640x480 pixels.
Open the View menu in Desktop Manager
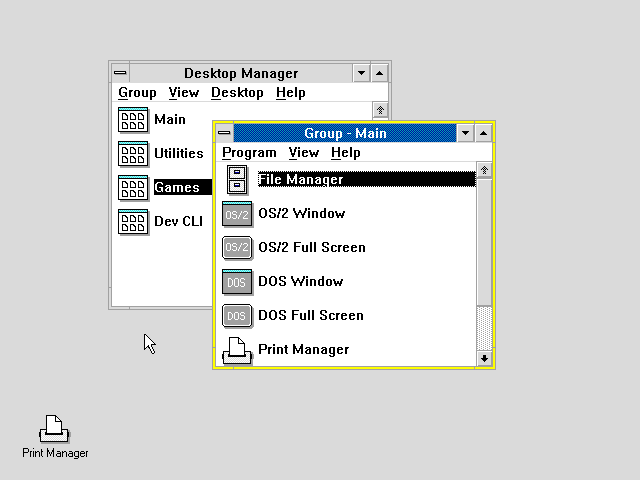click(184, 93)
